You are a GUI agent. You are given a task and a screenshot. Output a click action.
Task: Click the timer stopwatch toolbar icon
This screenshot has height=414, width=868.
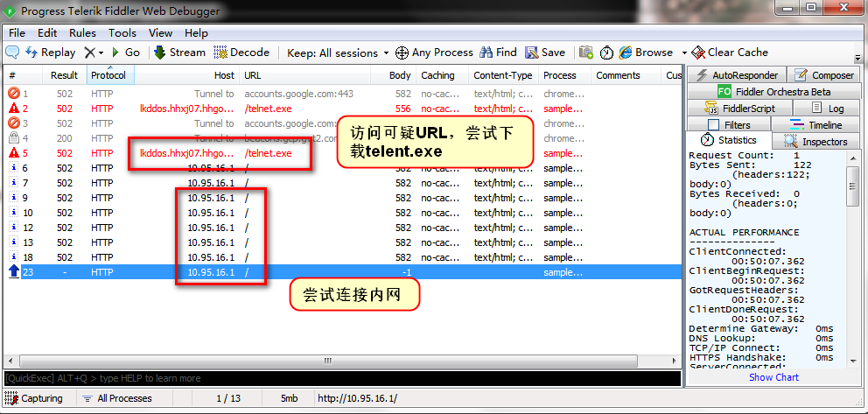pos(607,53)
